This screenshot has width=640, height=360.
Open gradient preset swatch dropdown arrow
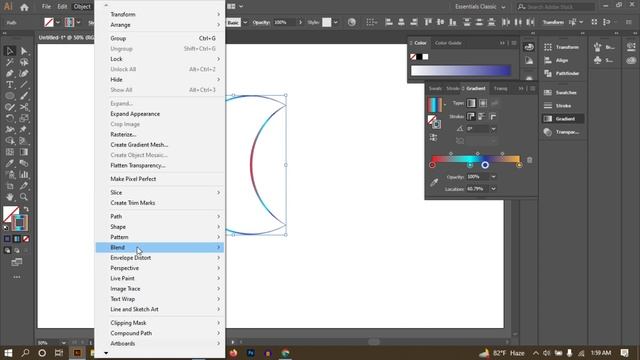click(x=445, y=105)
